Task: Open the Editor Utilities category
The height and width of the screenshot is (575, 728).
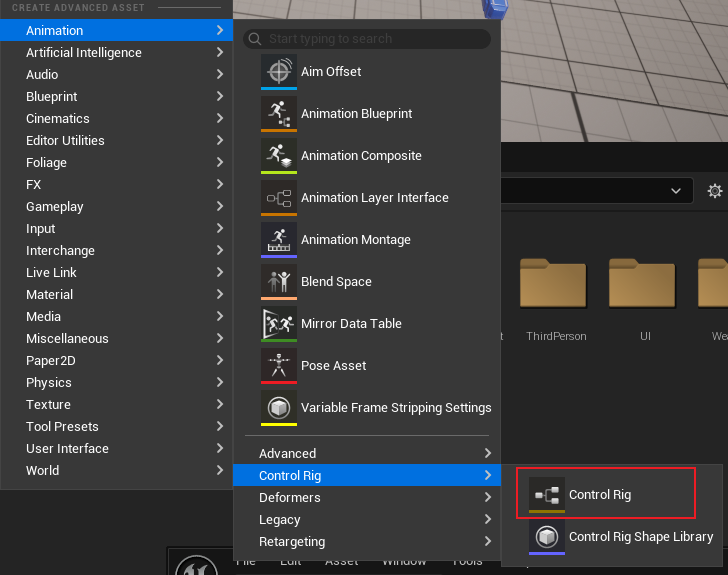Action: pos(116,140)
